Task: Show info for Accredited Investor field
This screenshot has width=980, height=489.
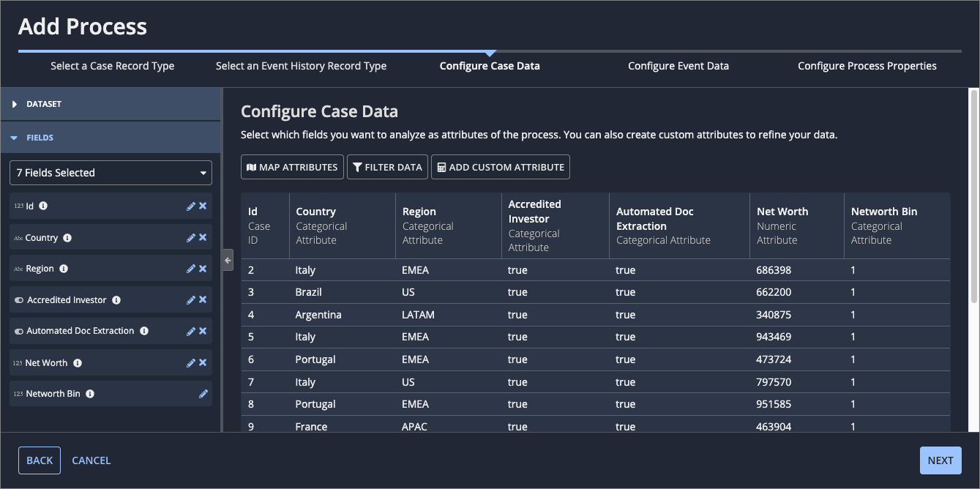Action: 116,300
